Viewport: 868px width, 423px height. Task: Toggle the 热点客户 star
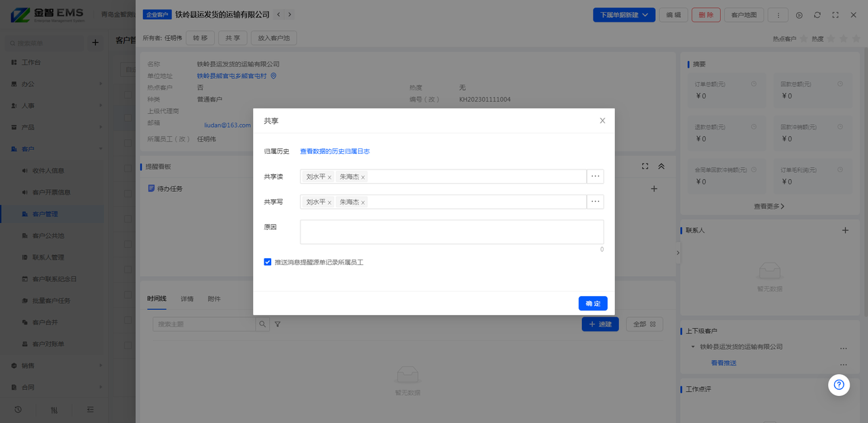pos(804,39)
